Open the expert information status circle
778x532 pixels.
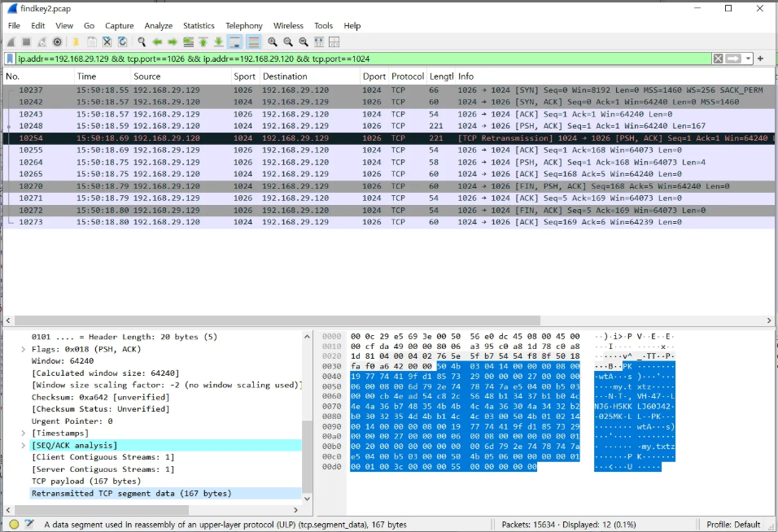14,524
